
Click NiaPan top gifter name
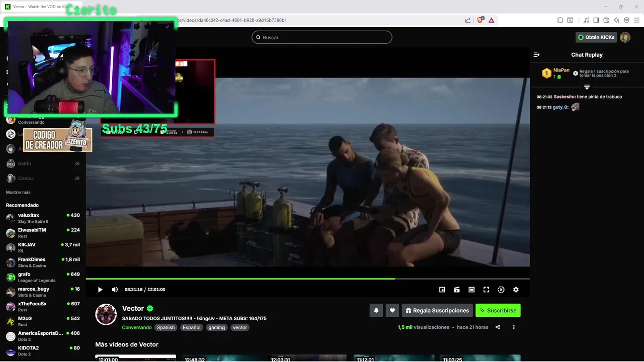[x=561, y=70]
